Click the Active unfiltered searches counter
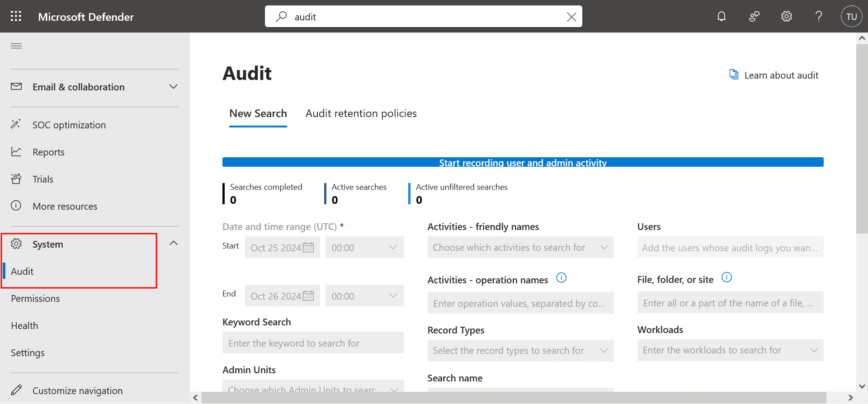The width and height of the screenshot is (868, 404). coord(458,193)
